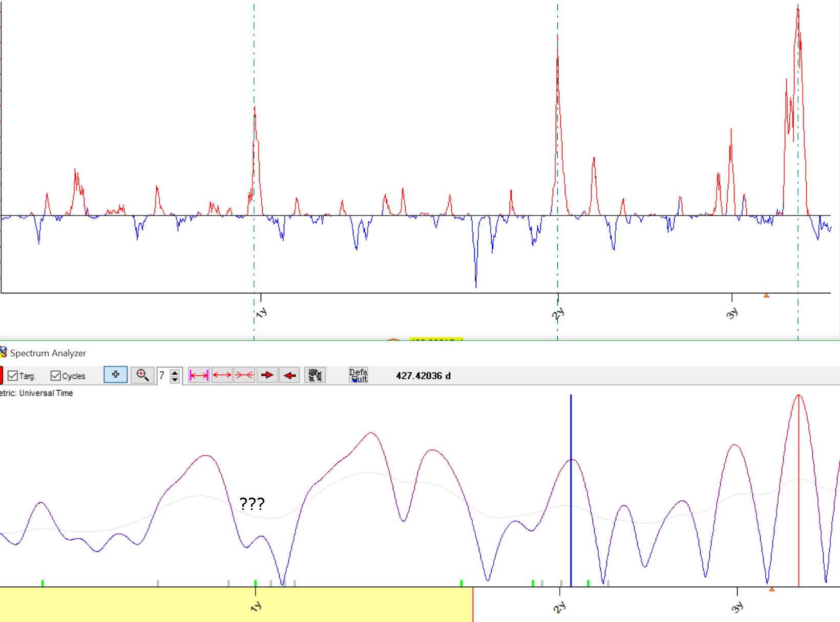Click the magnifier zoom icon
The image size is (840, 622).
[x=142, y=375]
